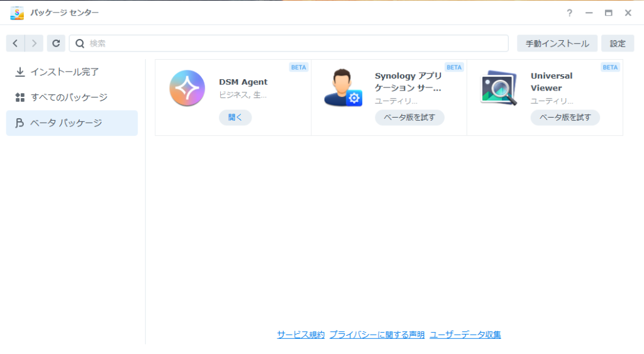
Task: Click the magnifier icon in search bar
Action: tap(80, 43)
